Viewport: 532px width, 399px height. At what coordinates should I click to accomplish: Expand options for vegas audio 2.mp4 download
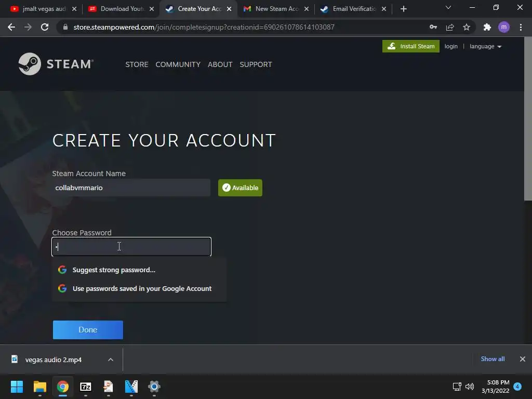pyautogui.click(x=111, y=360)
